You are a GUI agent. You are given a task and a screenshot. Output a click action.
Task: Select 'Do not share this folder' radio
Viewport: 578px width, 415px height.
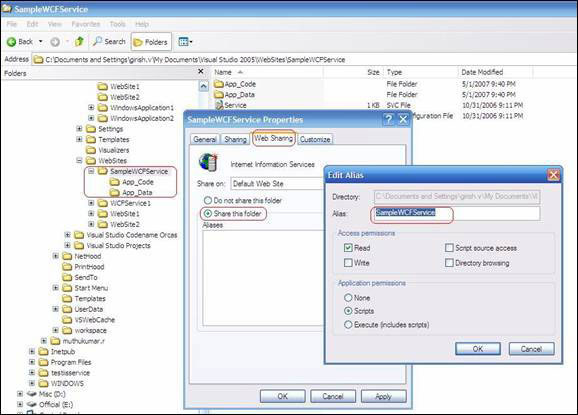click(208, 200)
